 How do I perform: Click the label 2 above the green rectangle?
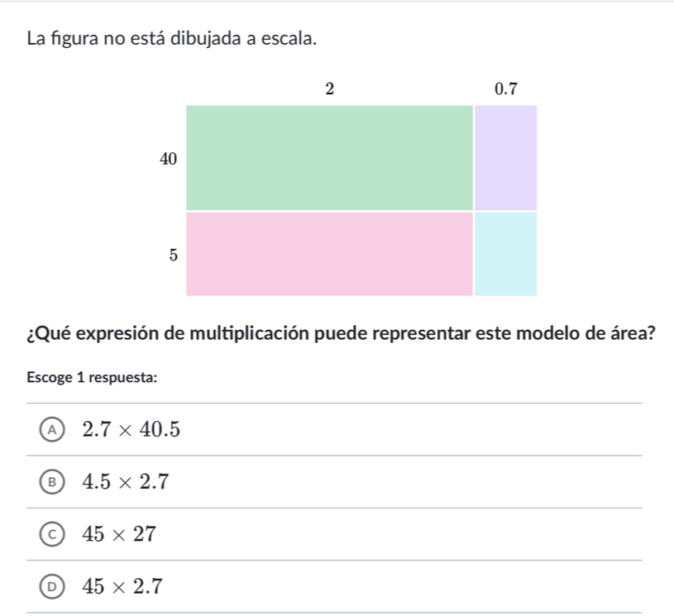(329, 88)
